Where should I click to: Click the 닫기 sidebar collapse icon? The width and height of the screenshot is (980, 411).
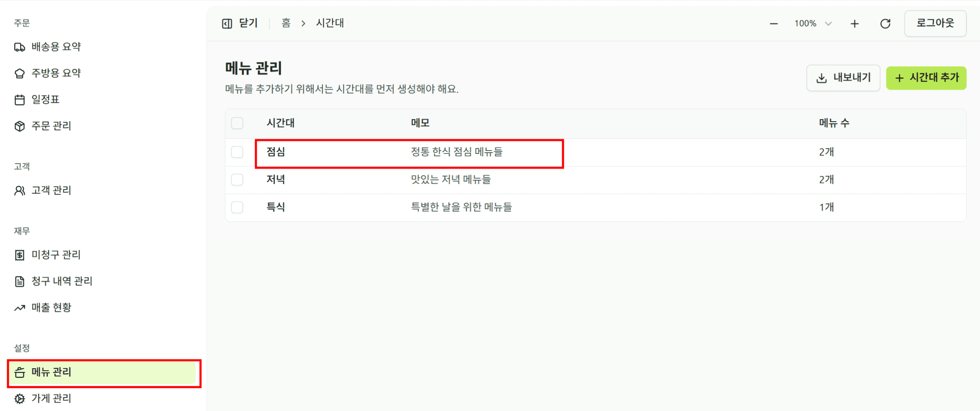(x=227, y=23)
